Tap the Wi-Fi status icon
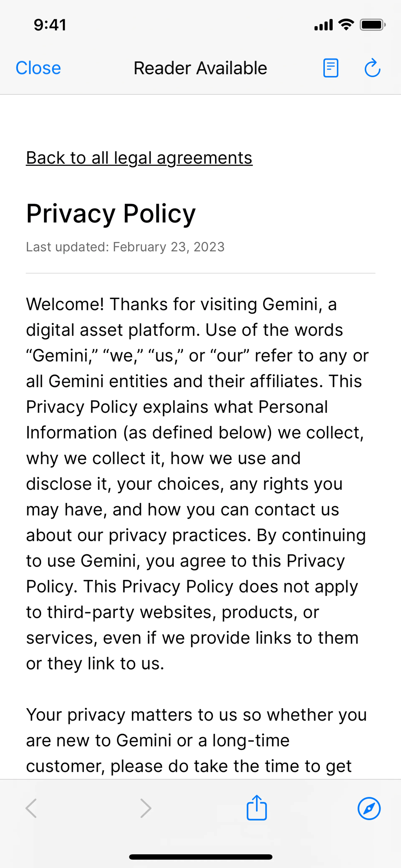 [346, 25]
